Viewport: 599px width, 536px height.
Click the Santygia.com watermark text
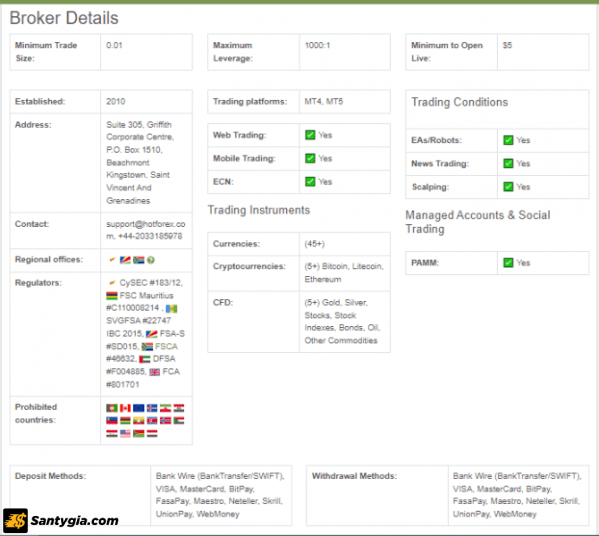(74, 520)
